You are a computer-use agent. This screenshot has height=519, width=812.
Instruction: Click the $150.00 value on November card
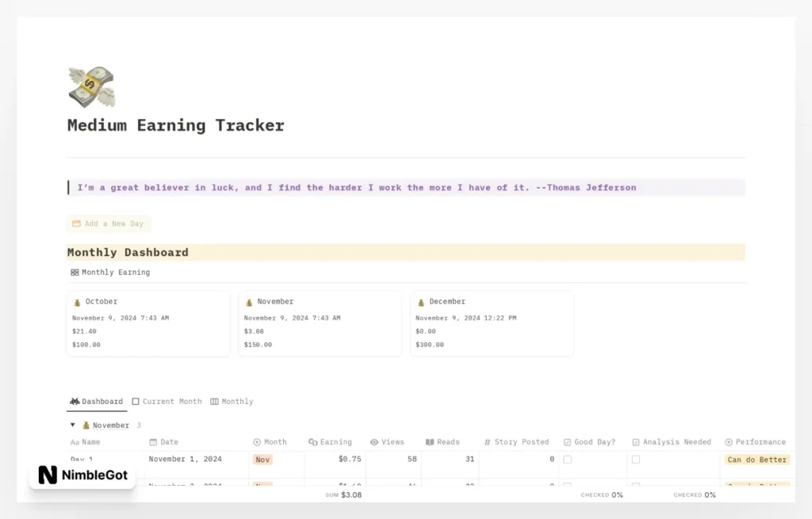coord(258,345)
